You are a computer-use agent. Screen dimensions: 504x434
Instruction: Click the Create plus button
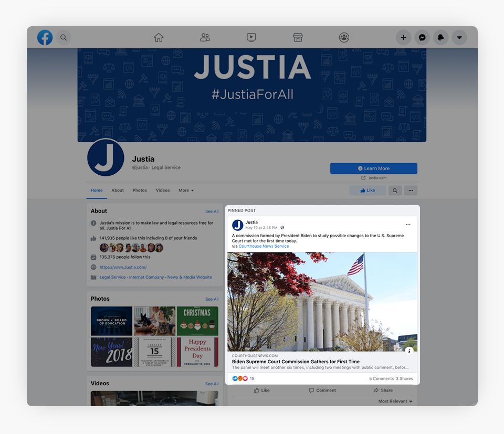point(403,37)
